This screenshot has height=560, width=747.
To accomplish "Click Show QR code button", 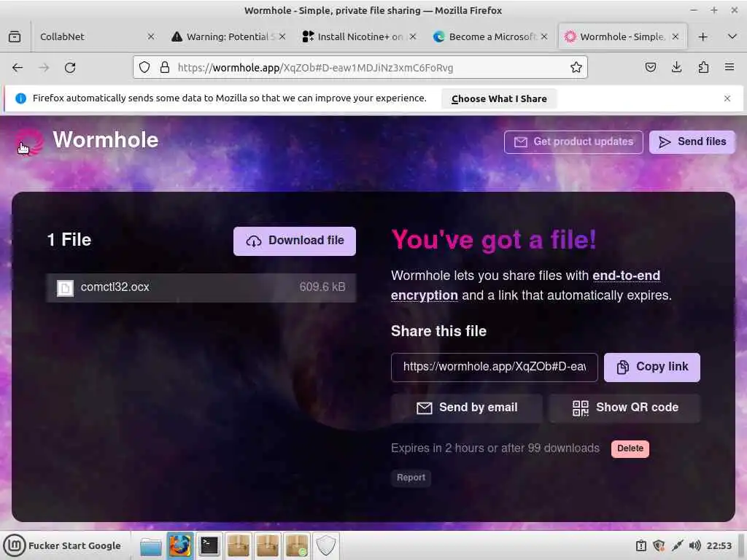I will pos(624,408).
